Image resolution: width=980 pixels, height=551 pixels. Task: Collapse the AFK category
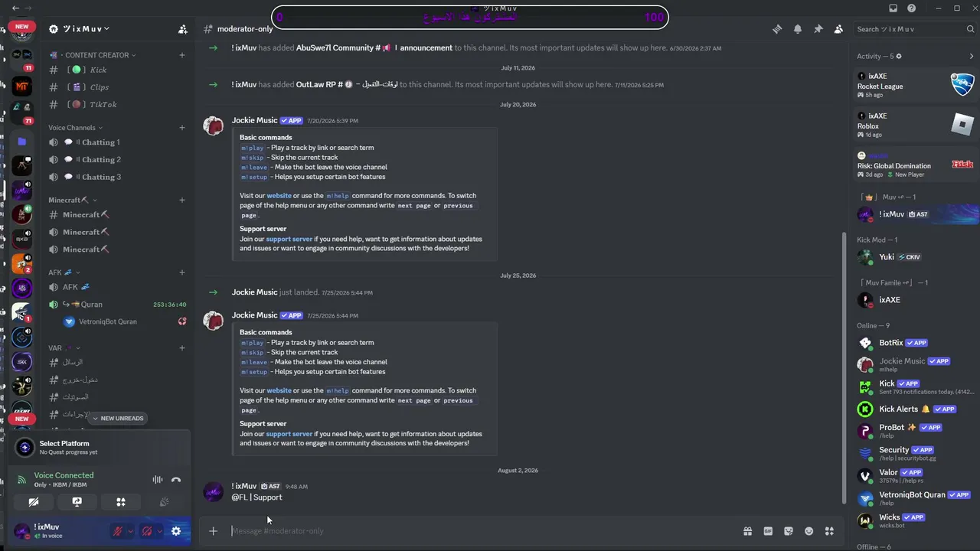click(64, 272)
